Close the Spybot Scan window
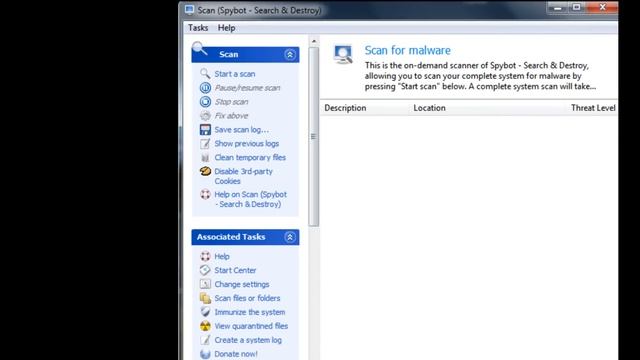This screenshot has width=640, height=360. click(x=602, y=7)
